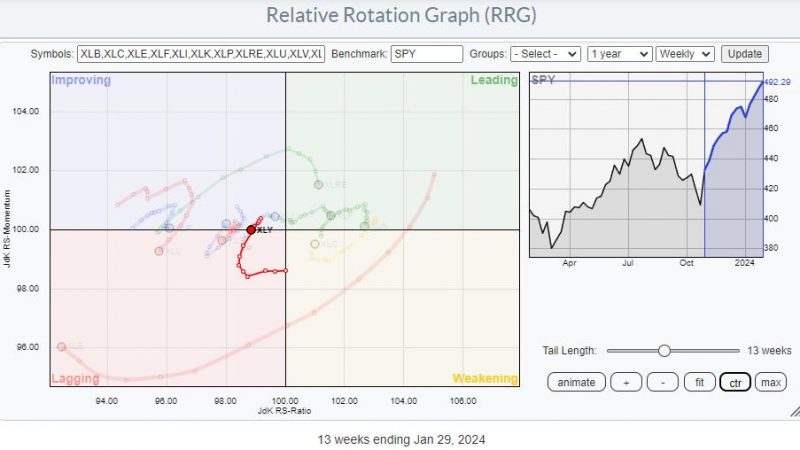
Task: Click the Benchmark SPY input field
Action: click(427, 54)
